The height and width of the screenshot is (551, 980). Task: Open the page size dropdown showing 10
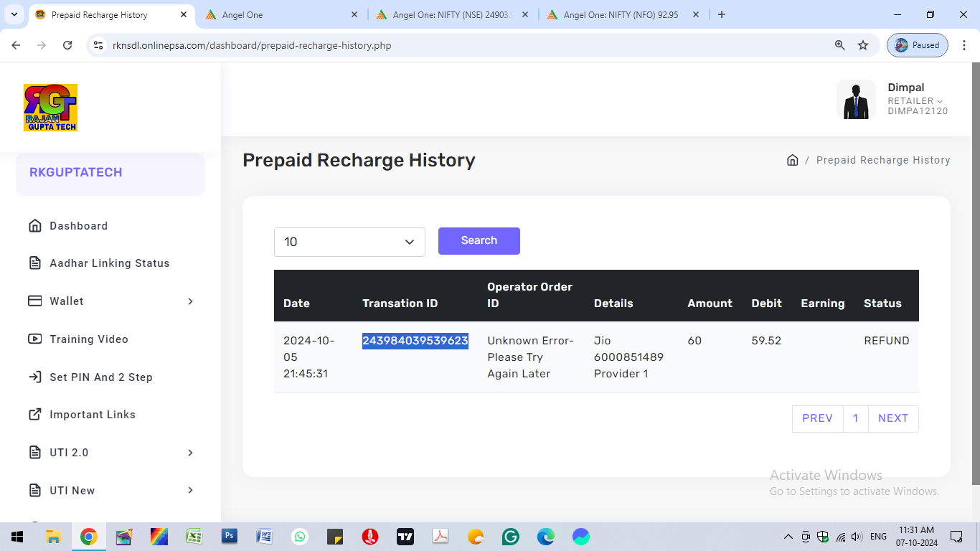(x=349, y=242)
